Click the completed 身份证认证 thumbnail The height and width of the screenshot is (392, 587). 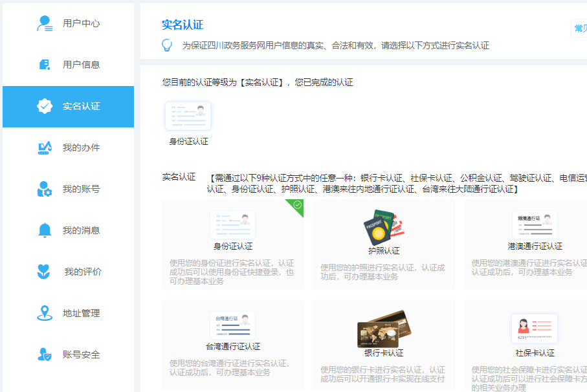coord(188,116)
